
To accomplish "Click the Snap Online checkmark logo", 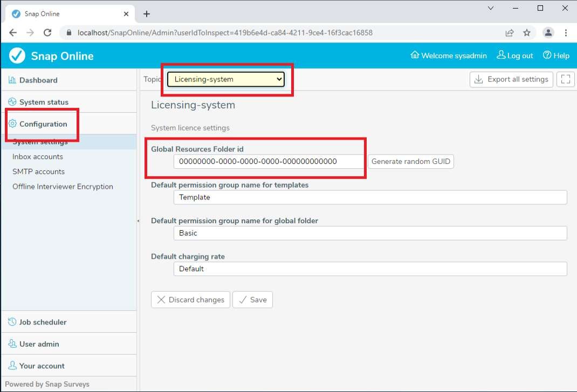I will [x=17, y=56].
